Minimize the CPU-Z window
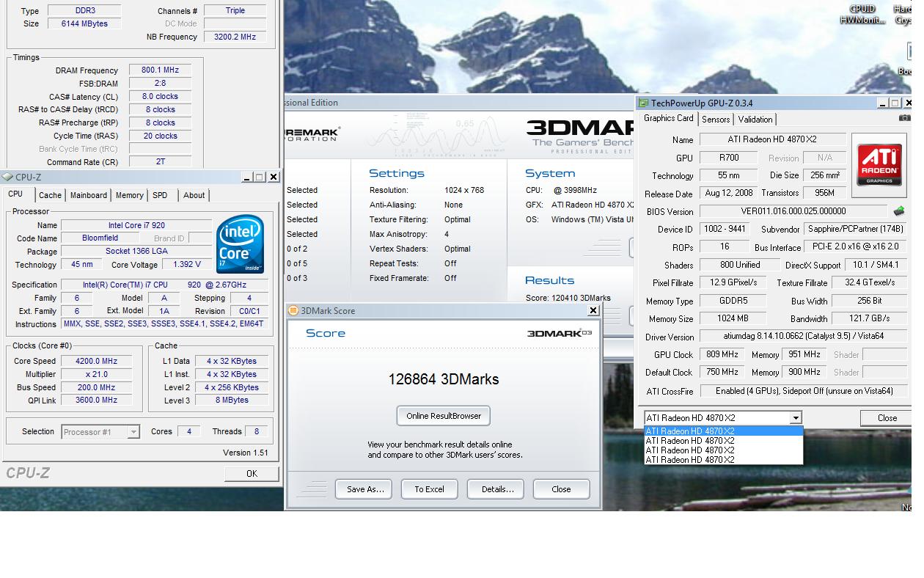The height and width of the screenshot is (578, 924). [246, 177]
